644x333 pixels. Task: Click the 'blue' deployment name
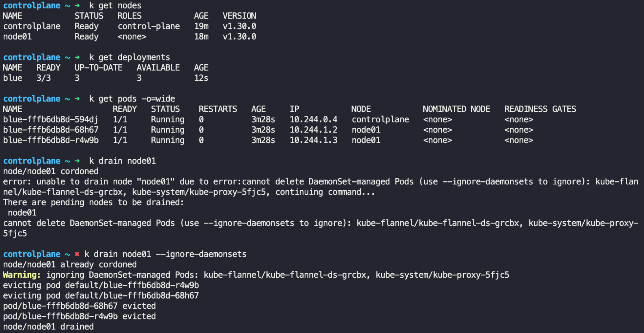[12, 78]
